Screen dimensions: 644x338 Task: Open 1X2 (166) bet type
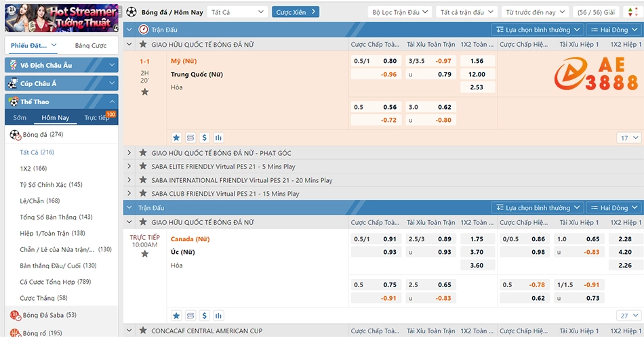tap(33, 168)
